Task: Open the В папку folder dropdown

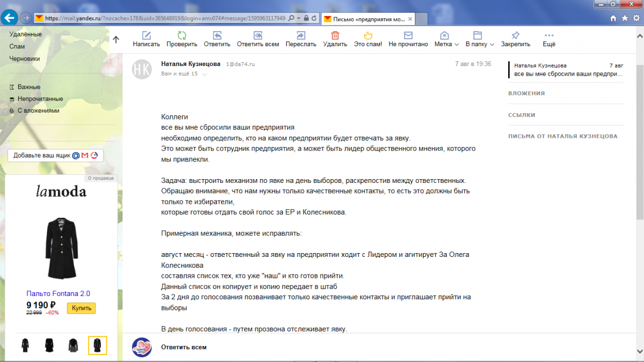Action: (x=480, y=39)
